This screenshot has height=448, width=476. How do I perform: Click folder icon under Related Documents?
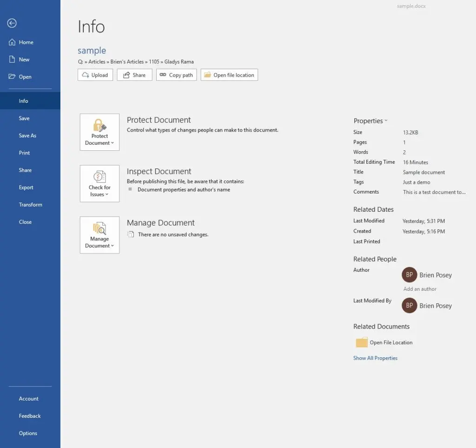362,342
